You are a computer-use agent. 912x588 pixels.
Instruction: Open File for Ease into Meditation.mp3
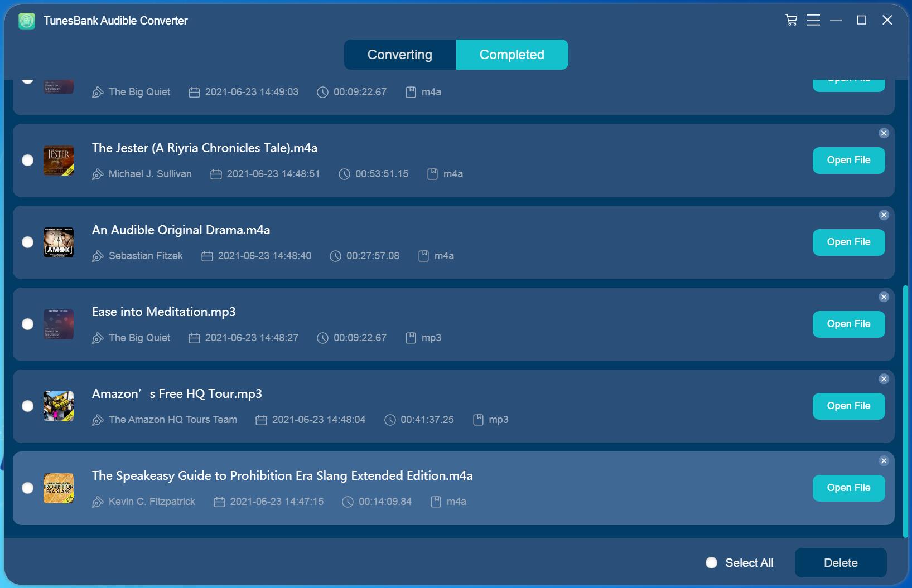pyautogui.click(x=848, y=324)
